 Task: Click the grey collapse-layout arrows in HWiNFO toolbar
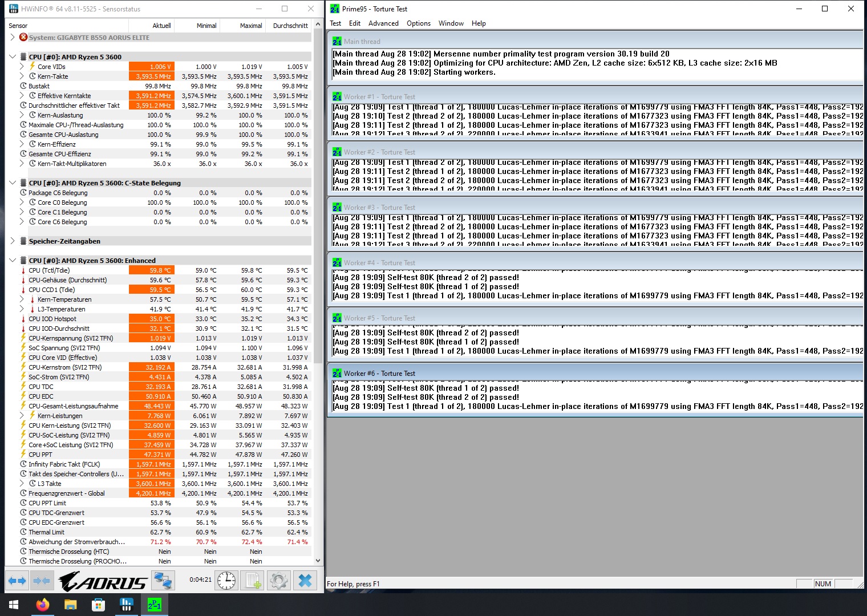coord(42,581)
